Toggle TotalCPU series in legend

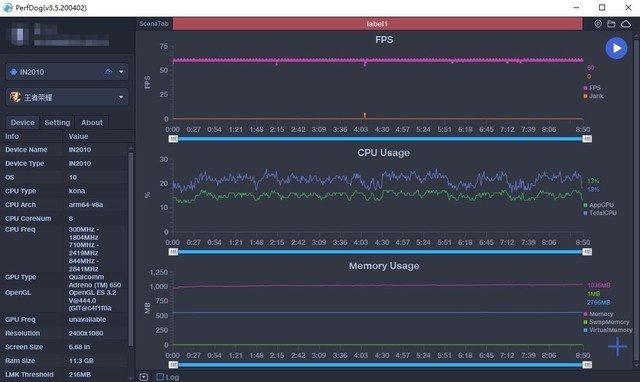tap(600, 213)
